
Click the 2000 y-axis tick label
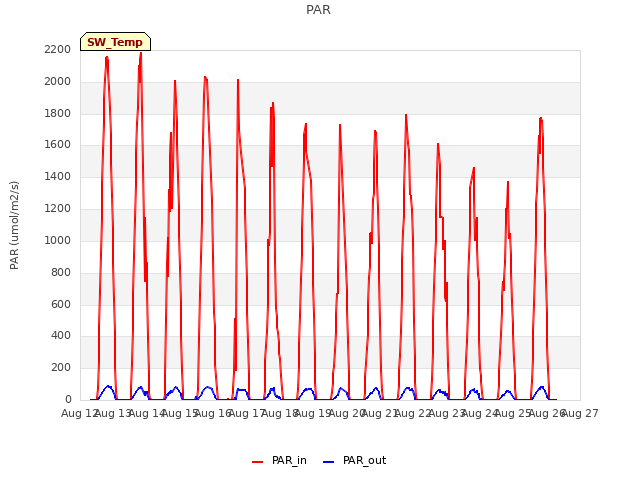click(58, 81)
